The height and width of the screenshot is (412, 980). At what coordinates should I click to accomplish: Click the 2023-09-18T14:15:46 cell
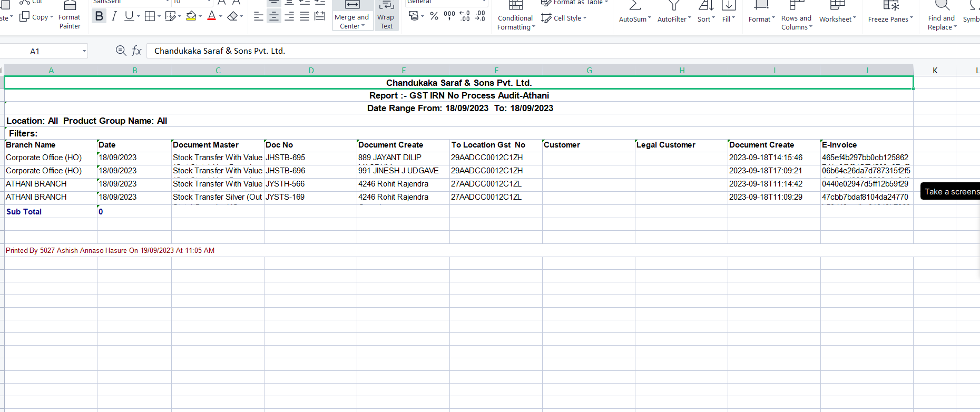point(774,158)
